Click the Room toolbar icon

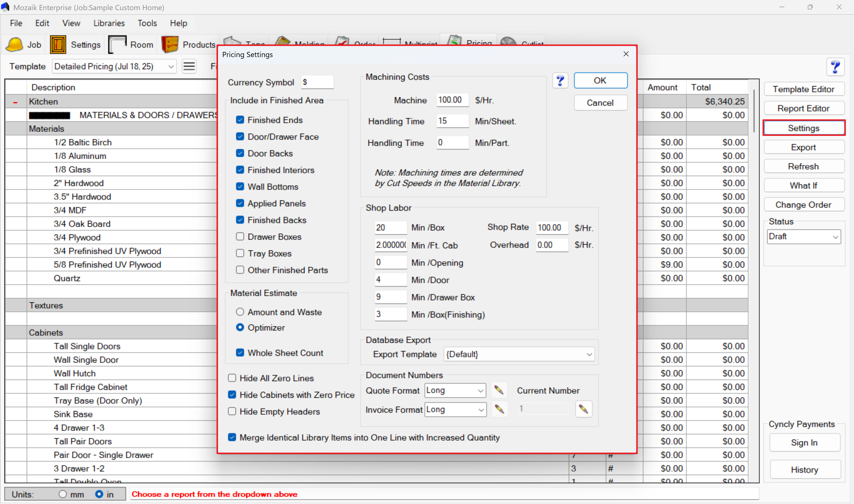point(117,44)
